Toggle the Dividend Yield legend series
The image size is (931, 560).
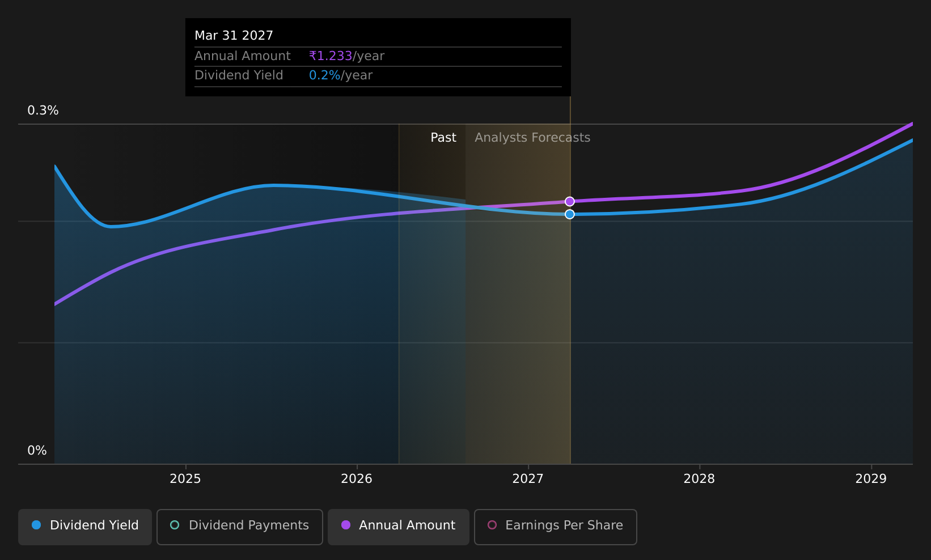pos(85,527)
